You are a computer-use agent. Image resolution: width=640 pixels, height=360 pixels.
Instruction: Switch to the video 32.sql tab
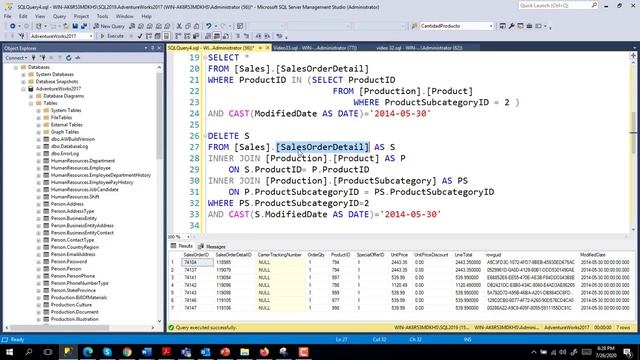coord(419,48)
